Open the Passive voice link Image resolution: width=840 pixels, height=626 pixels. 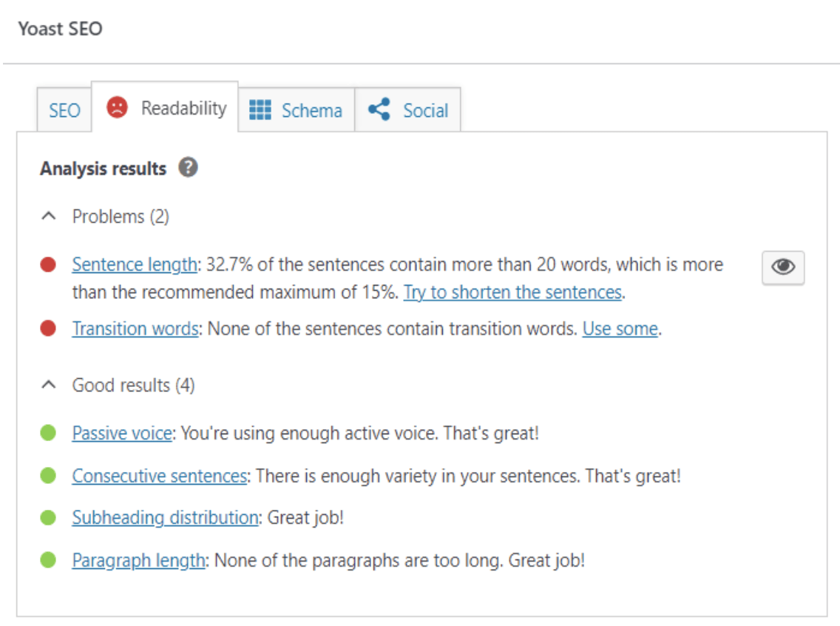pyautogui.click(x=122, y=433)
